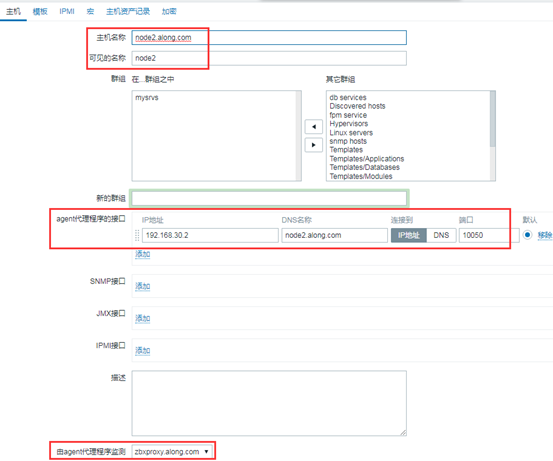Open the 模板 tab
This screenshot has height=461, width=553.
tap(40, 11)
